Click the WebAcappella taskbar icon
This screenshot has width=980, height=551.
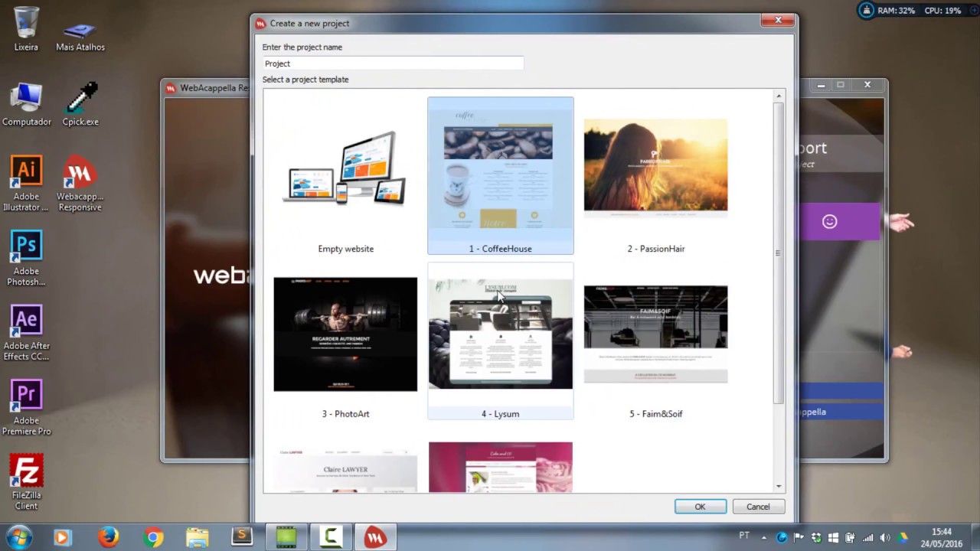click(375, 537)
